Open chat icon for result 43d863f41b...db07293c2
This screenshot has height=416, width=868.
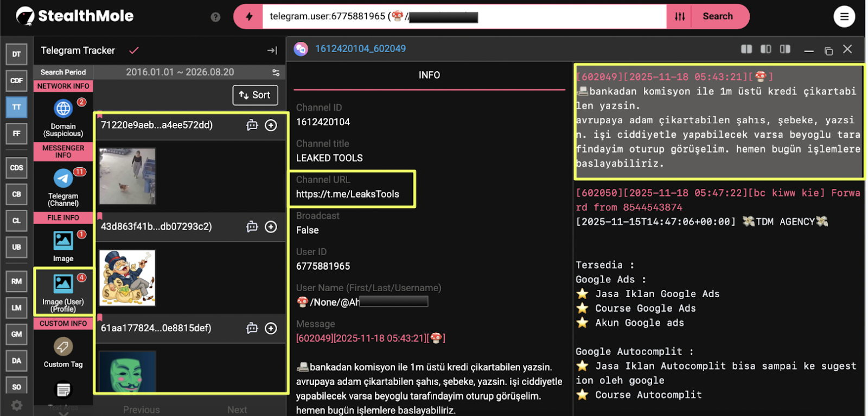(252, 227)
